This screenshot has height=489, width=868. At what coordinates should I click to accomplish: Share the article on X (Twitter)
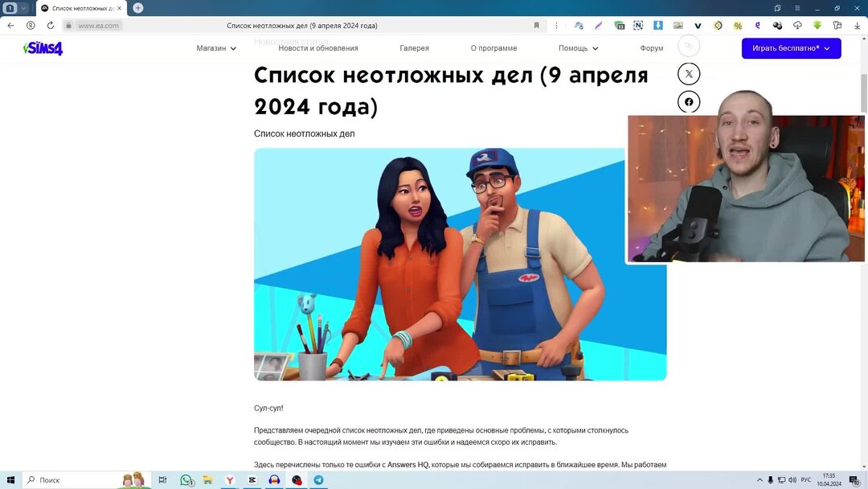689,74
